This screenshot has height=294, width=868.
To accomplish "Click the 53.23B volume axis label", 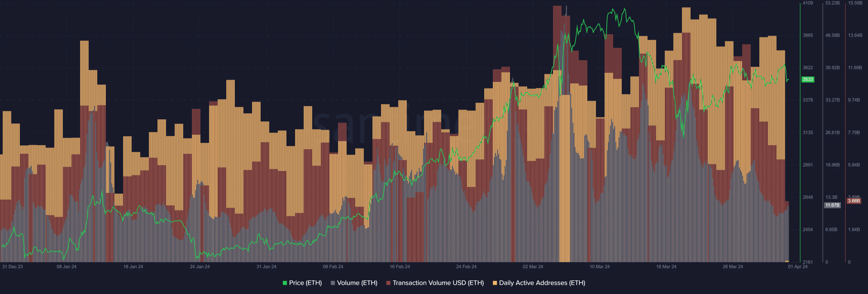I will click(x=832, y=3).
